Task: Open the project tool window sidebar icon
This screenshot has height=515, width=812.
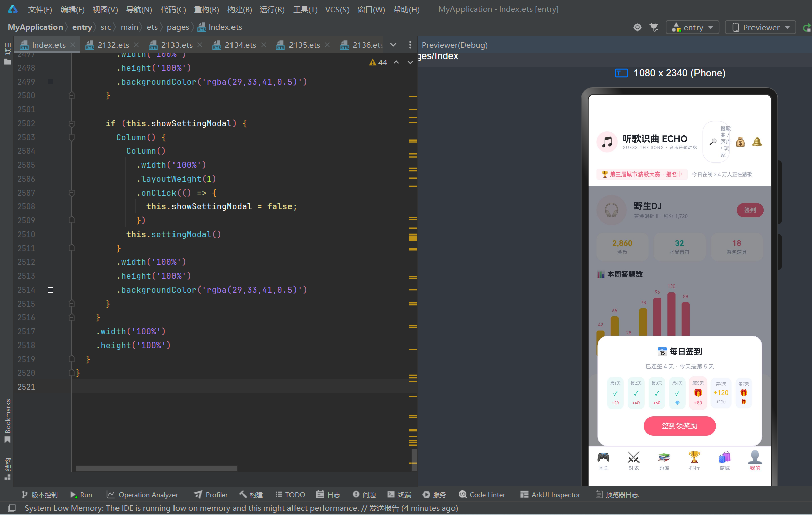Action: [x=7, y=53]
